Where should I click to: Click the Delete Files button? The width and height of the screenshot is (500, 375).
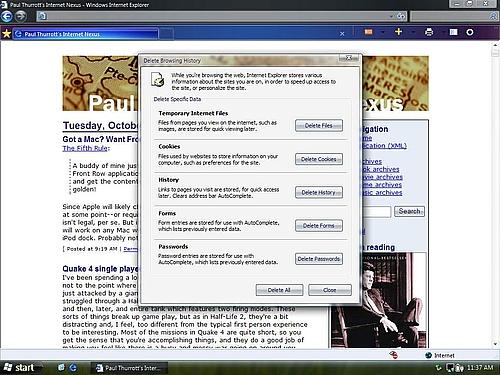point(319,126)
